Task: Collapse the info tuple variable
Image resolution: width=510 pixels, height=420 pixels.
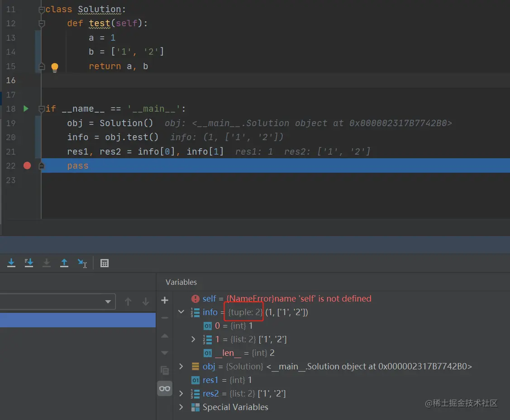Action: [x=181, y=312]
